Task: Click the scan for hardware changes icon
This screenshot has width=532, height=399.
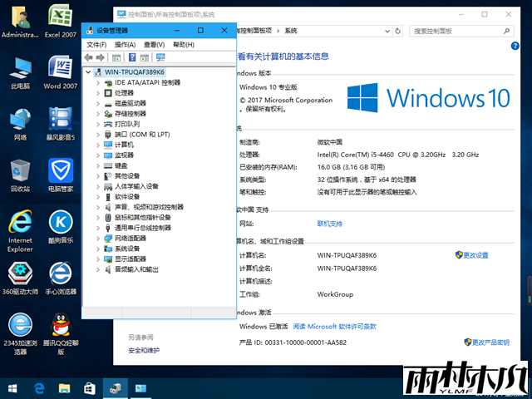Action: 160,57
